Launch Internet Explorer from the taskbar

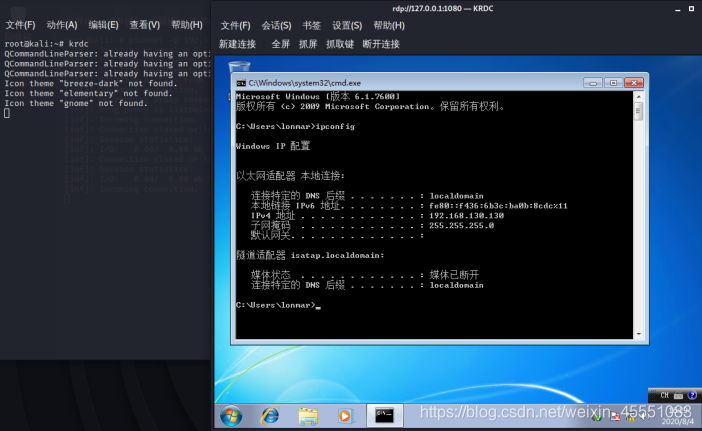[x=270, y=416]
